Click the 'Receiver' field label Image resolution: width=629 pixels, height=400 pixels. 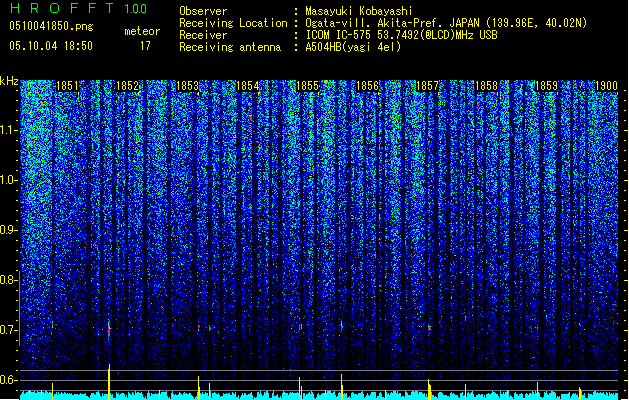pyautogui.click(x=203, y=35)
